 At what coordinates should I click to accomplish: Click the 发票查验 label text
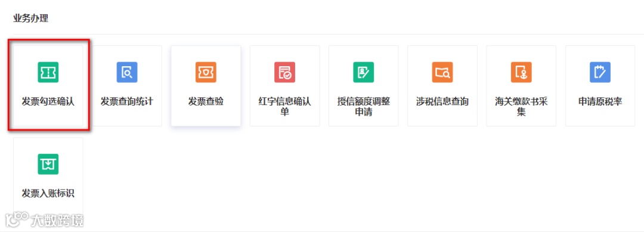(206, 101)
